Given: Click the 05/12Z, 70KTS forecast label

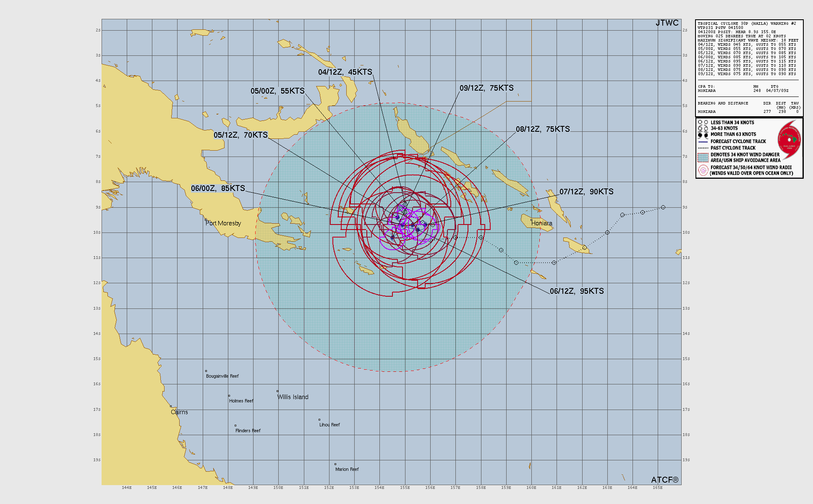Looking at the screenshot, I should 241,135.
